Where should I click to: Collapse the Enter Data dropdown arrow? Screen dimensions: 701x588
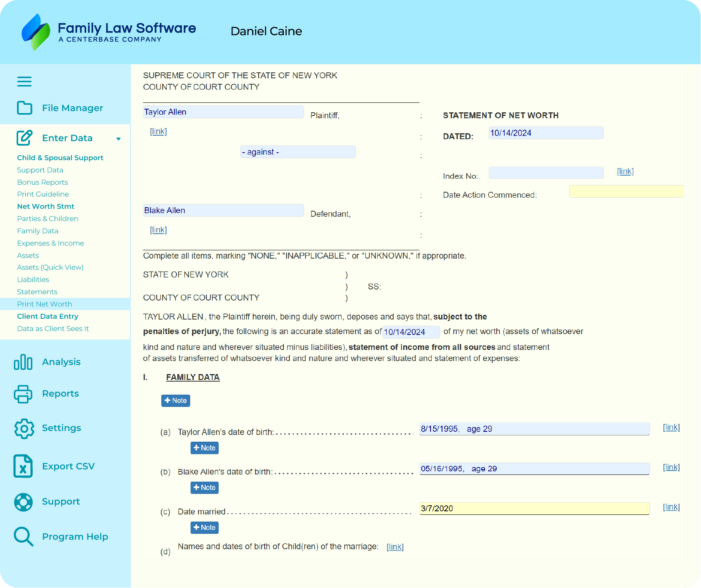(x=118, y=139)
